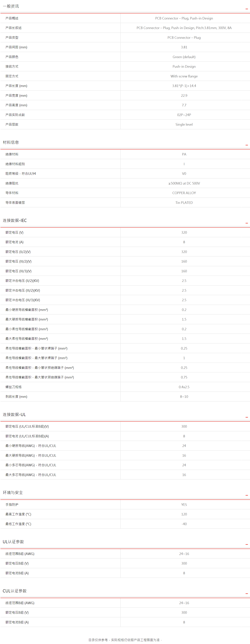Click the COPPER ALLOY conductor material value

tap(184, 193)
